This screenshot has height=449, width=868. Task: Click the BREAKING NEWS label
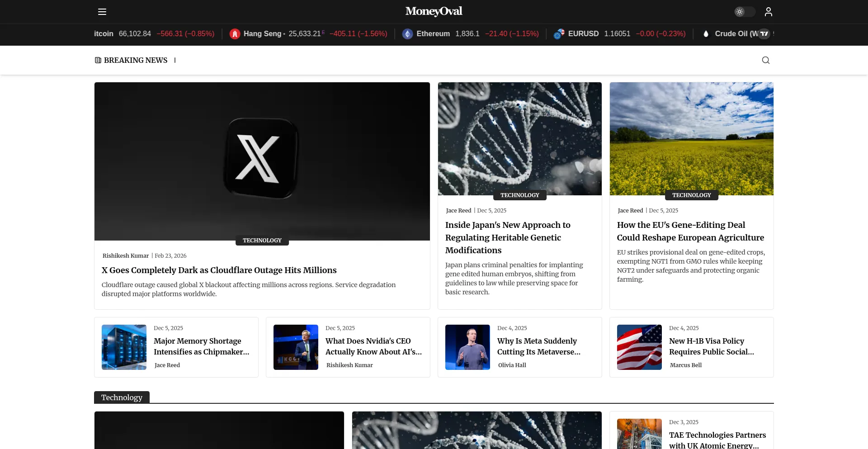pyautogui.click(x=136, y=60)
